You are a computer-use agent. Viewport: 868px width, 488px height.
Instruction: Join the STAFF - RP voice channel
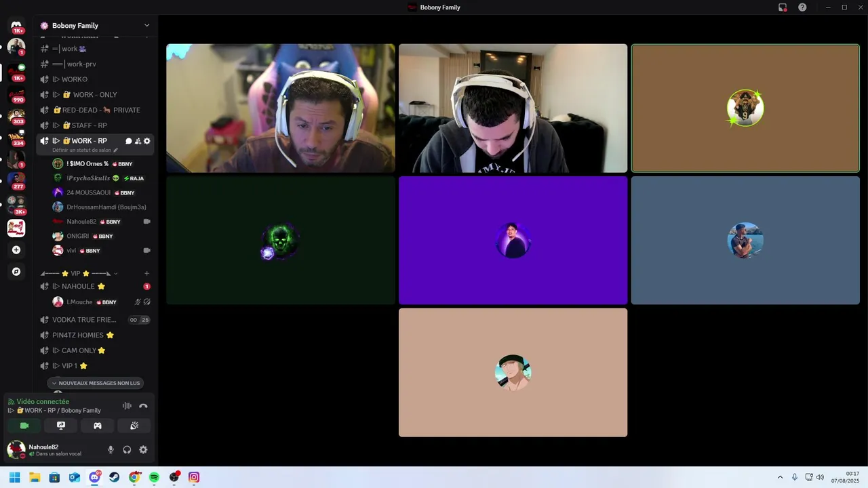tap(96, 125)
